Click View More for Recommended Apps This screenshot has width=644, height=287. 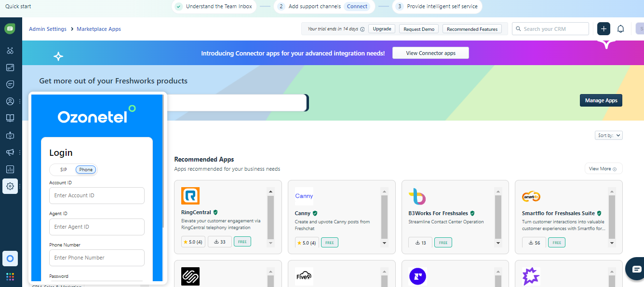604,169
